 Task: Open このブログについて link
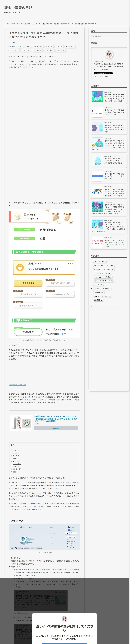(x=101, y=77)
